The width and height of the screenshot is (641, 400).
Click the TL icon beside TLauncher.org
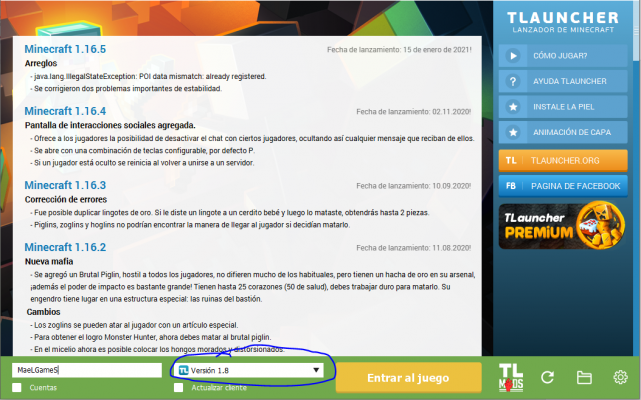[x=512, y=159]
